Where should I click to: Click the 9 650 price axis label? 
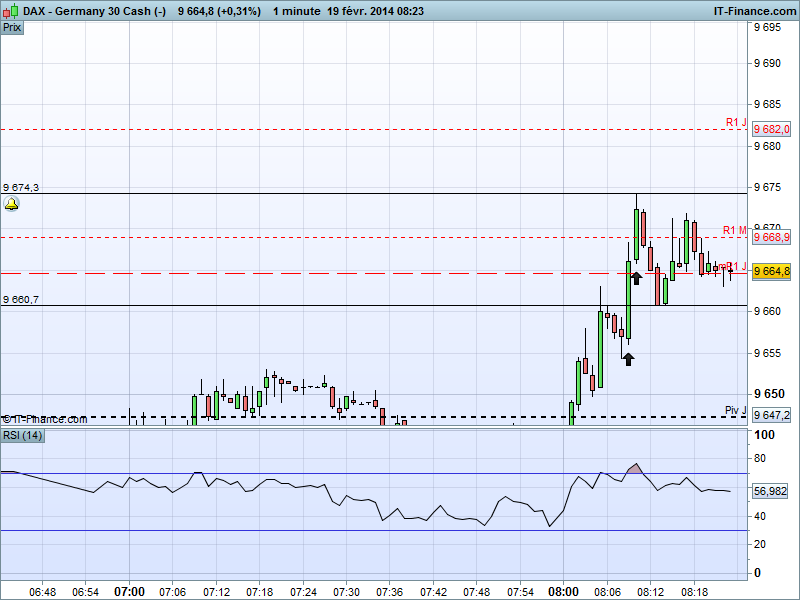pos(769,394)
